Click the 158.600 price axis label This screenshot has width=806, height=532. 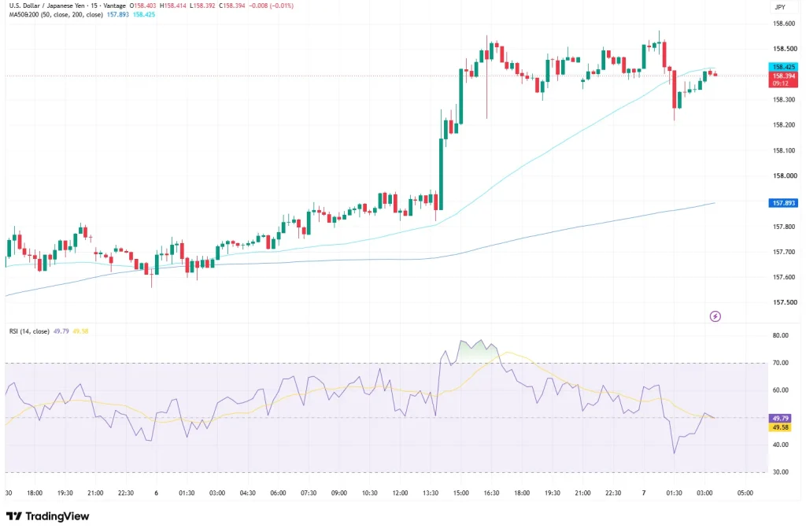(785, 24)
